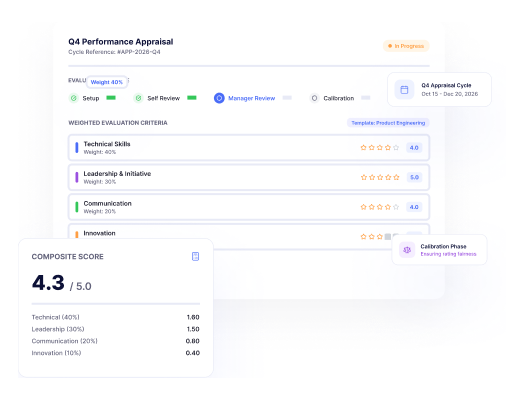Click the fifth empty star for Technical Skills

pos(396,147)
